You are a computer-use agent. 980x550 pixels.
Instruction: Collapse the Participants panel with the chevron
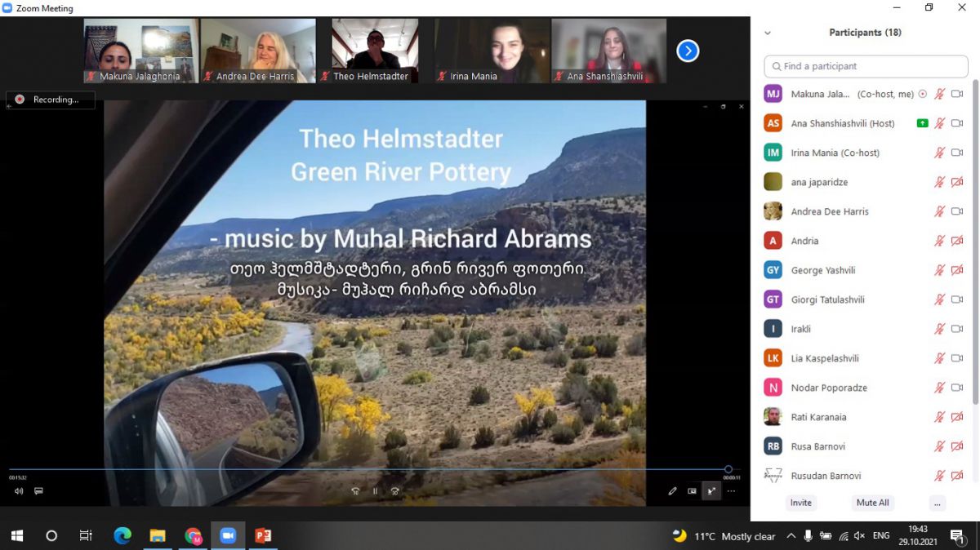(767, 33)
